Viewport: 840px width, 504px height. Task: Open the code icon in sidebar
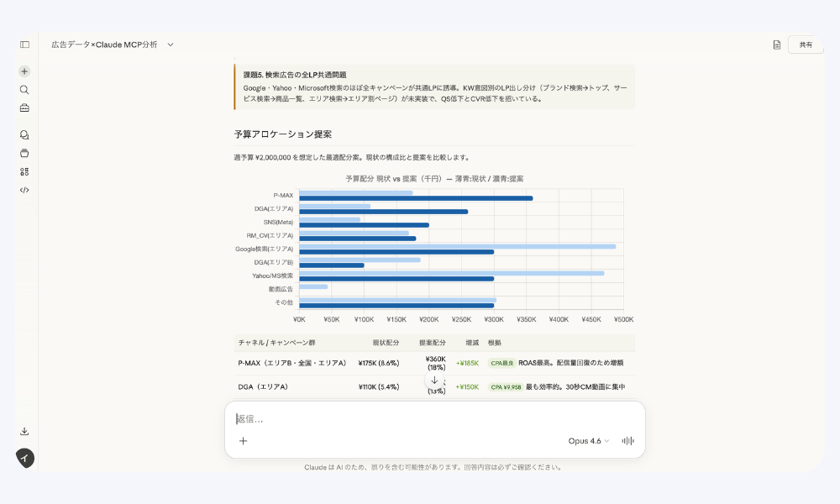click(x=24, y=190)
